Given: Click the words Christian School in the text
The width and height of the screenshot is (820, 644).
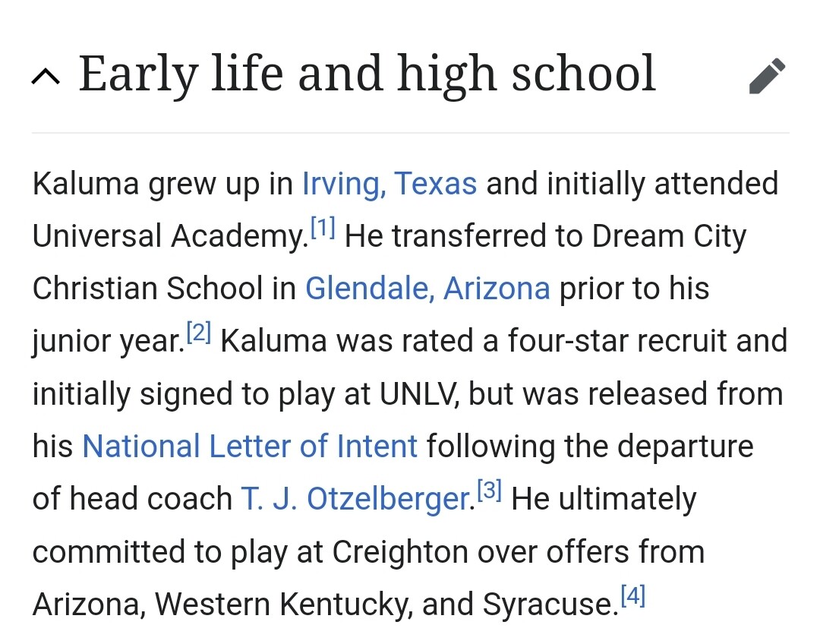Looking at the screenshot, I should pyautogui.click(x=147, y=289).
